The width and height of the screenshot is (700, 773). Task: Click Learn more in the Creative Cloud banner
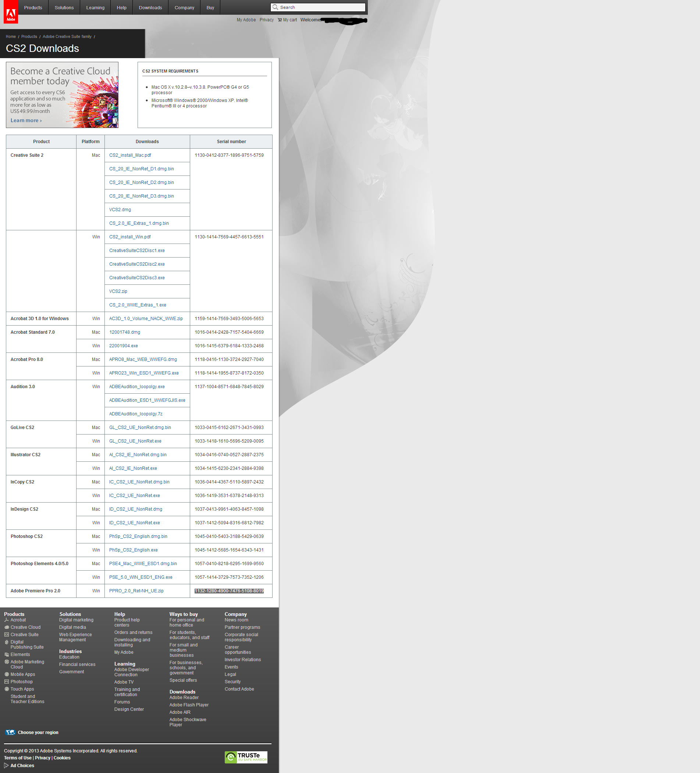tap(26, 120)
